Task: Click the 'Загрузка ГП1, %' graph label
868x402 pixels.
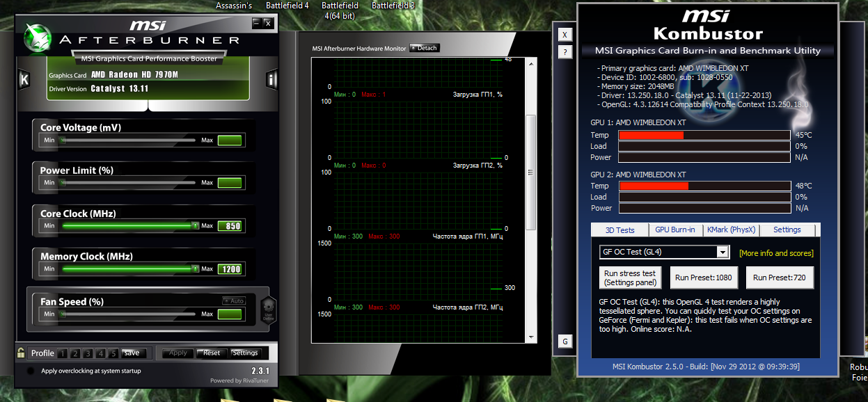Action: [478, 94]
